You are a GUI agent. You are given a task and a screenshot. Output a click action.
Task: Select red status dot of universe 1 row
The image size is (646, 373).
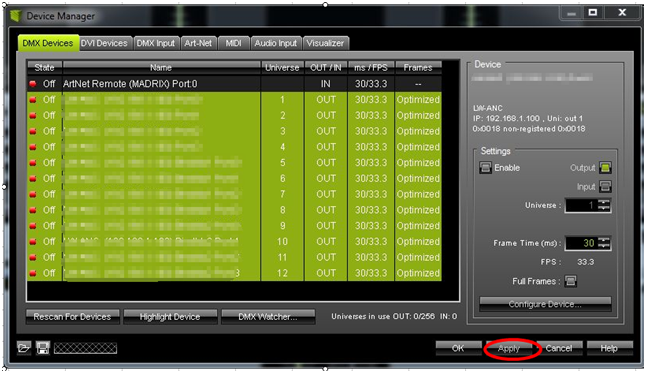point(33,100)
